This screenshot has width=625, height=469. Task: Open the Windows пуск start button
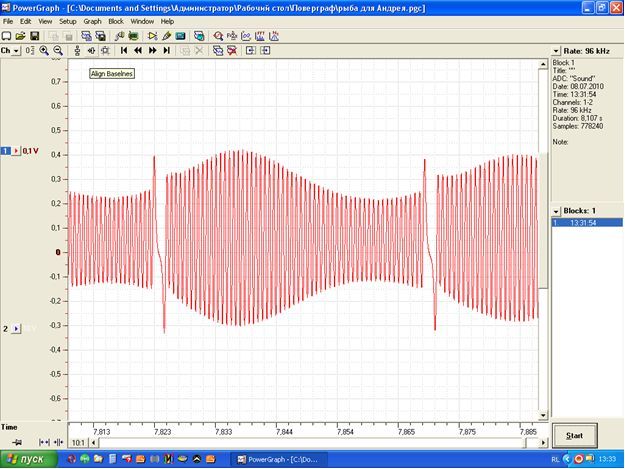28,459
